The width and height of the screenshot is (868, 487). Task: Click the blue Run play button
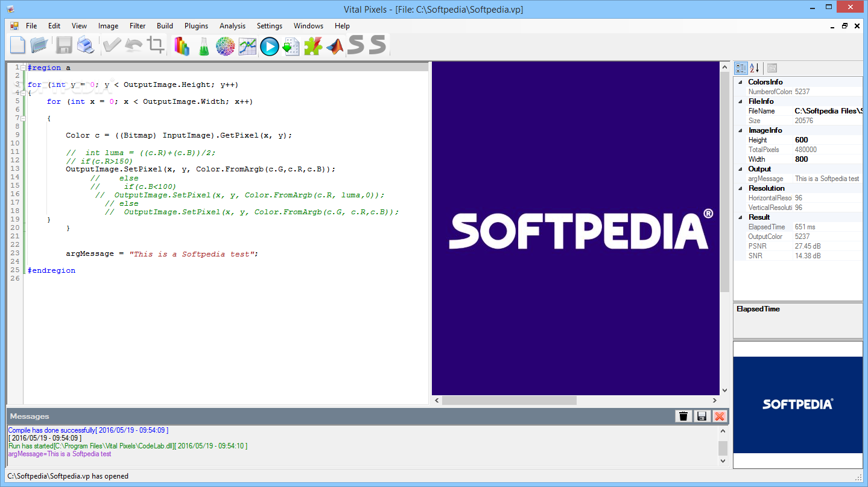(x=269, y=46)
